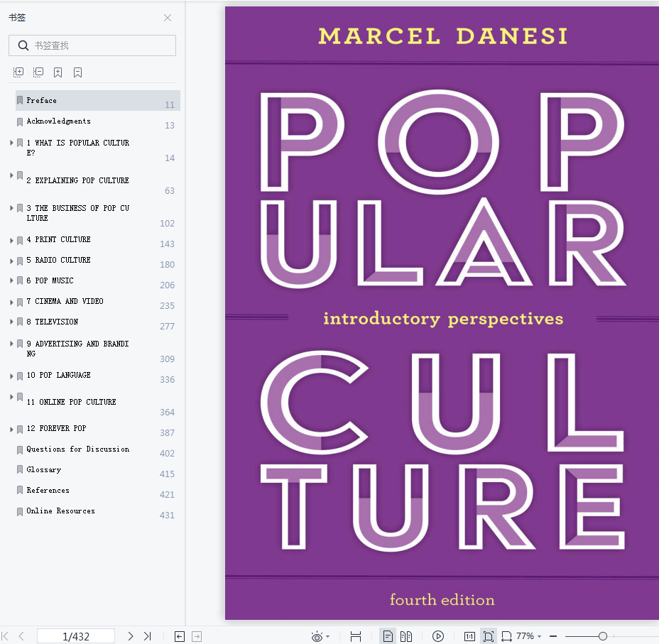
Task: Jump to 8 TELEVISION bookmark
Action: 52,322
